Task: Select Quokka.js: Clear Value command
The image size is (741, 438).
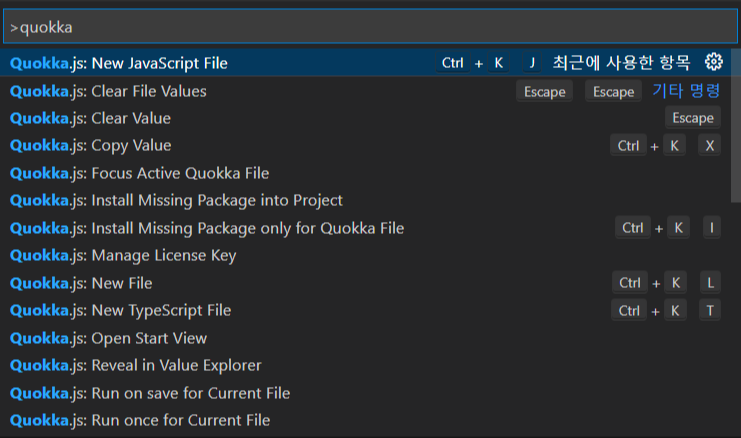Action: click(x=365, y=118)
